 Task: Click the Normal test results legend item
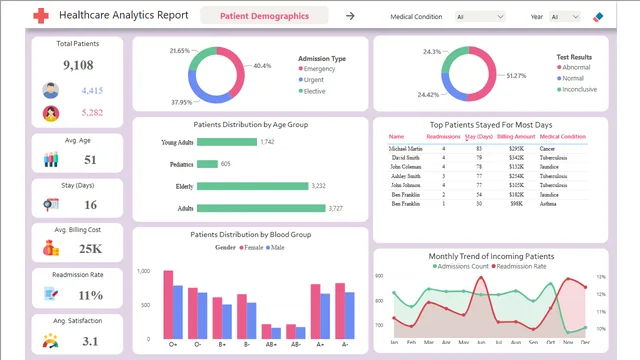pos(570,78)
